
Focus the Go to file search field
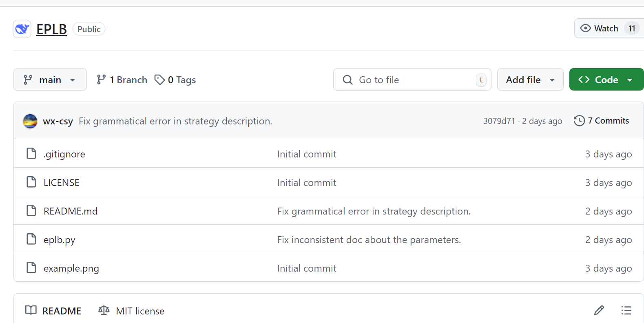click(412, 80)
